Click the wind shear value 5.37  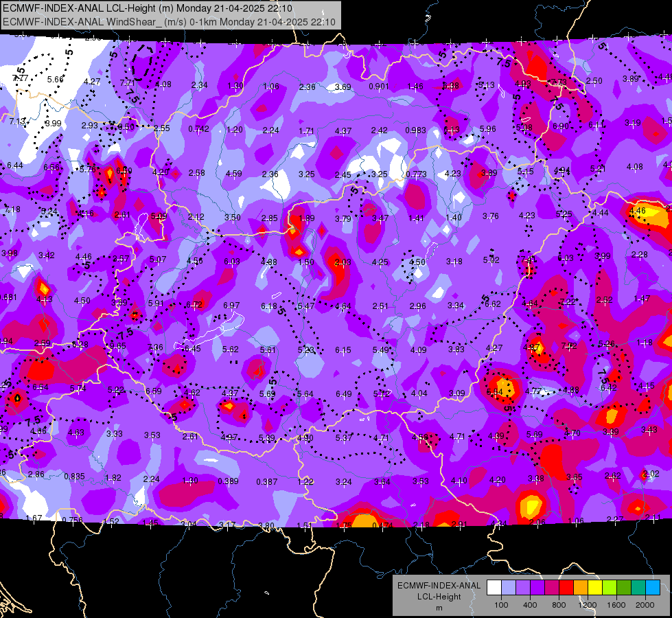344,437
